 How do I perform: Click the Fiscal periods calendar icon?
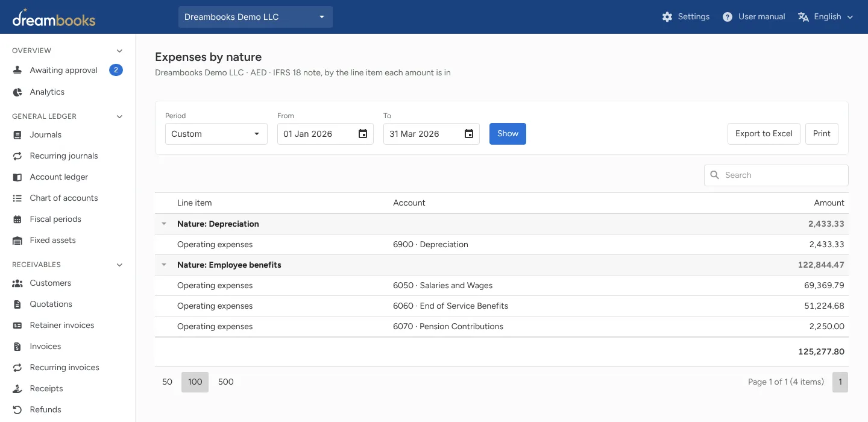pyautogui.click(x=17, y=219)
